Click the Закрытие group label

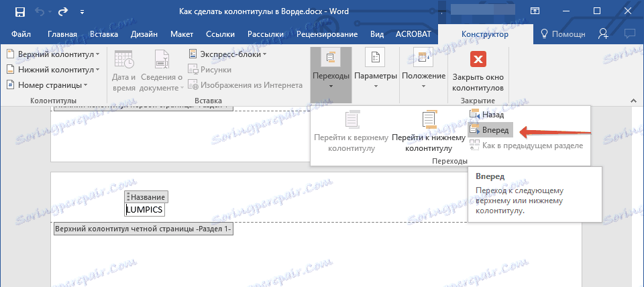(x=478, y=101)
